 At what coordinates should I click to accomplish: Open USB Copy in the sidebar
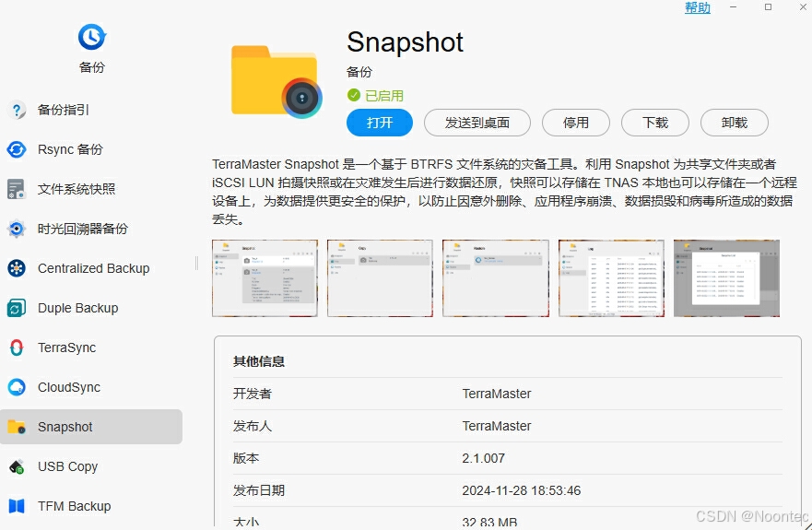[91, 466]
